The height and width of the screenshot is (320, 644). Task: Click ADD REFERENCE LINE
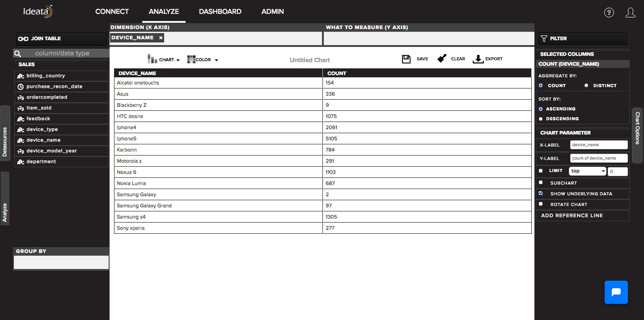(x=572, y=215)
